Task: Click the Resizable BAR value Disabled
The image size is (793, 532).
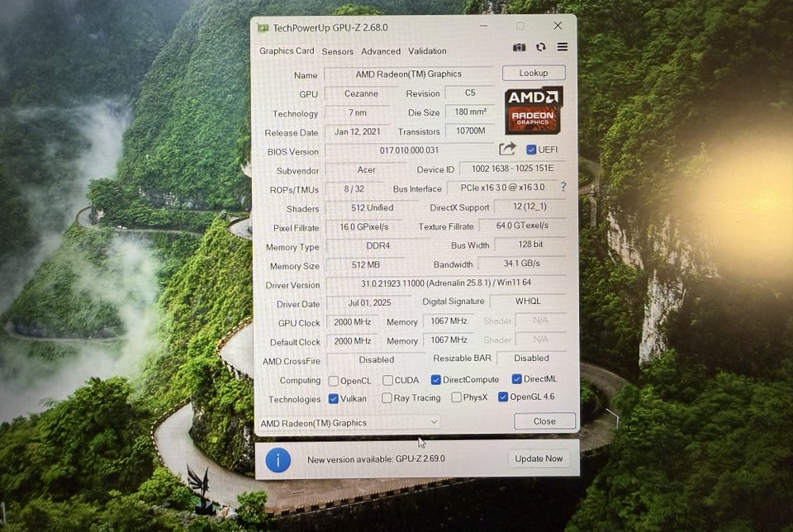Action: (x=531, y=358)
